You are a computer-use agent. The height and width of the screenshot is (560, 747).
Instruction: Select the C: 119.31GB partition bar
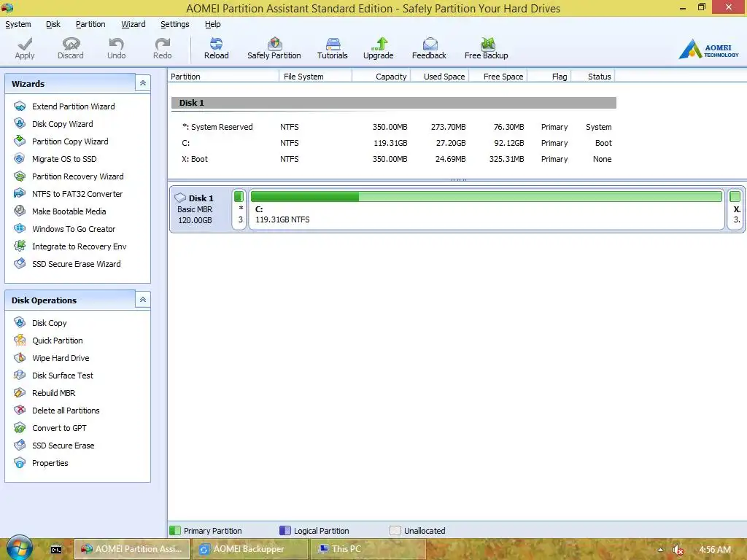(487, 209)
